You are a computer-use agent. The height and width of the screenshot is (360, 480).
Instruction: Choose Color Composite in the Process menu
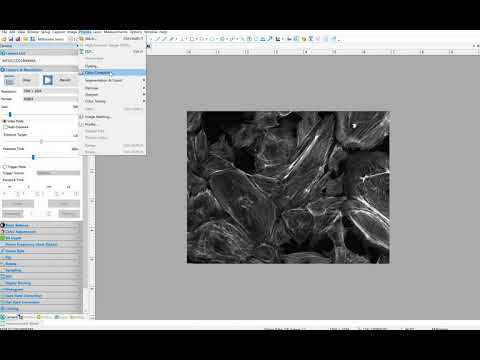pos(112,73)
